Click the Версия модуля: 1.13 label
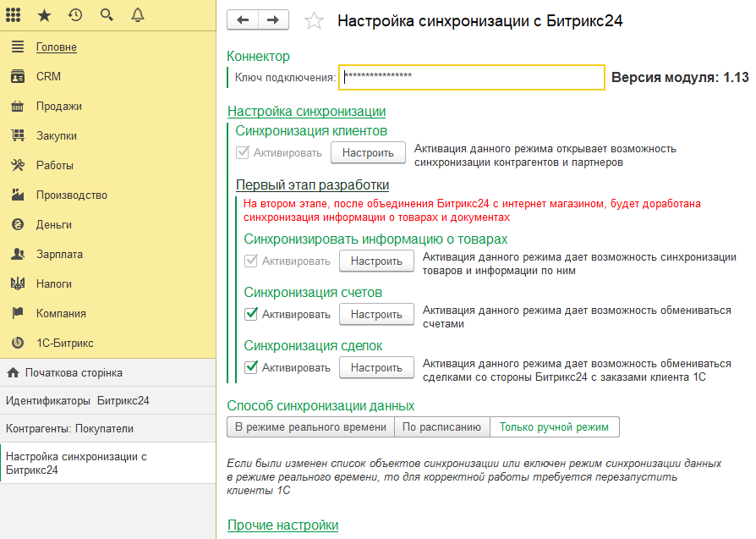Image resolution: width=756 pixels, height=539 pixels. pos(680,77)
